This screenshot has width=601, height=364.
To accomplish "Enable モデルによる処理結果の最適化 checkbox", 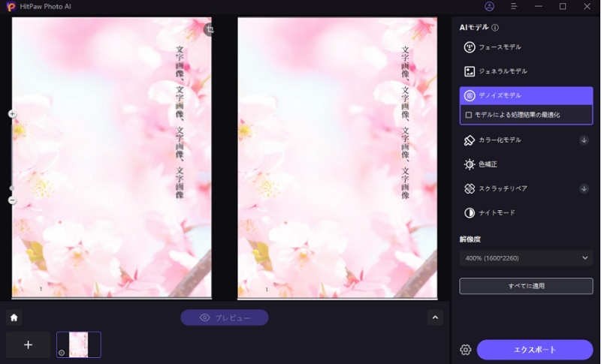I will click(x=468, y=115).
